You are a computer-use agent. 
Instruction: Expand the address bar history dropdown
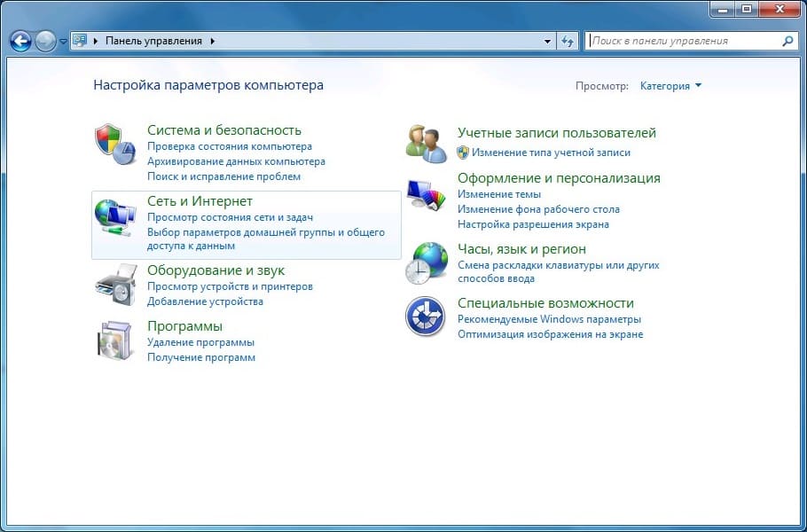coord(548,41)
